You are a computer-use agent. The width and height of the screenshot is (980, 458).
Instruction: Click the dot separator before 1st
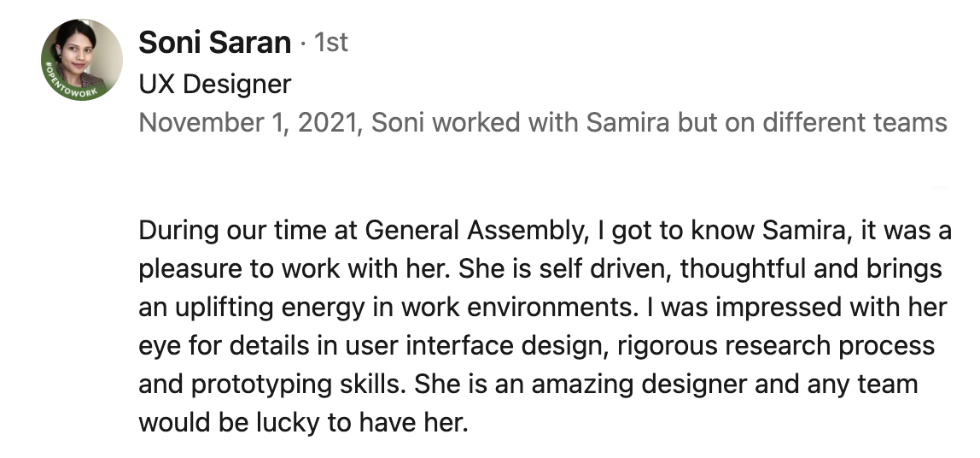click(x=302, y=44)
